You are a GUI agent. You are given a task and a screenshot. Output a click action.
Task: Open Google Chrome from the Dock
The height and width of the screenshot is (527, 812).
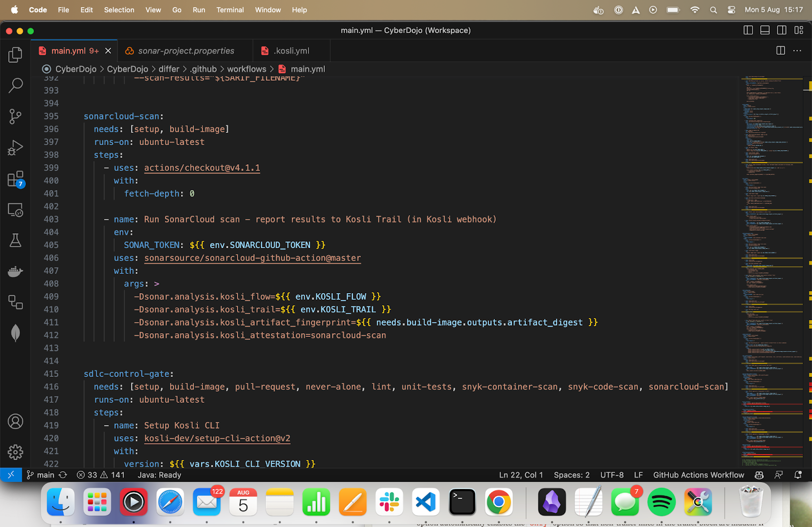pyautogui.click(x=499, y=502)
